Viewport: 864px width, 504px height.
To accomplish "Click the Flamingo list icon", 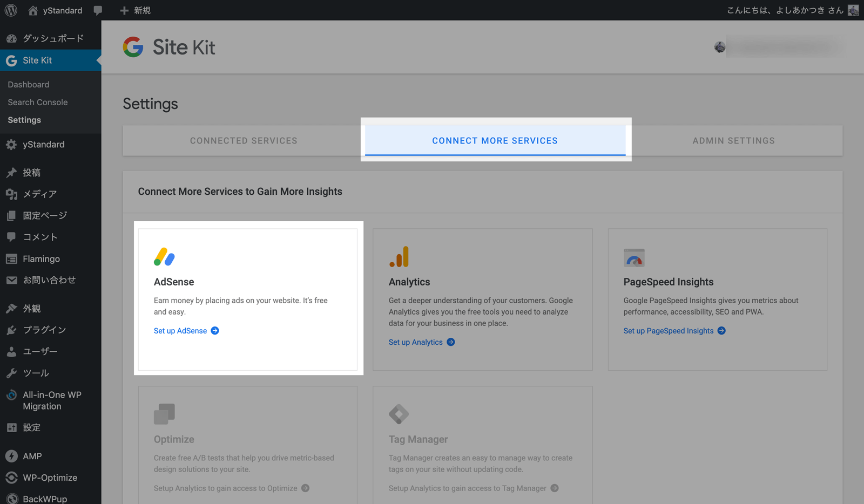I will tap(11, 259).
